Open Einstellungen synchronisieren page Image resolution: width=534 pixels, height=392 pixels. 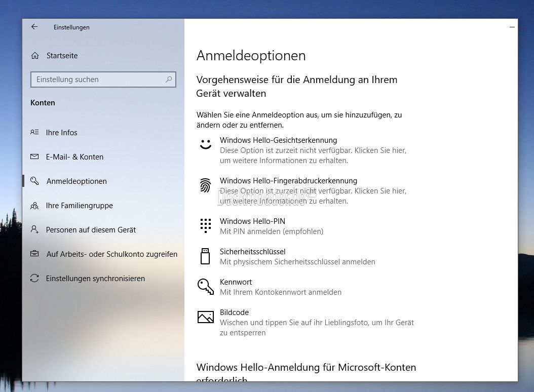95,278
